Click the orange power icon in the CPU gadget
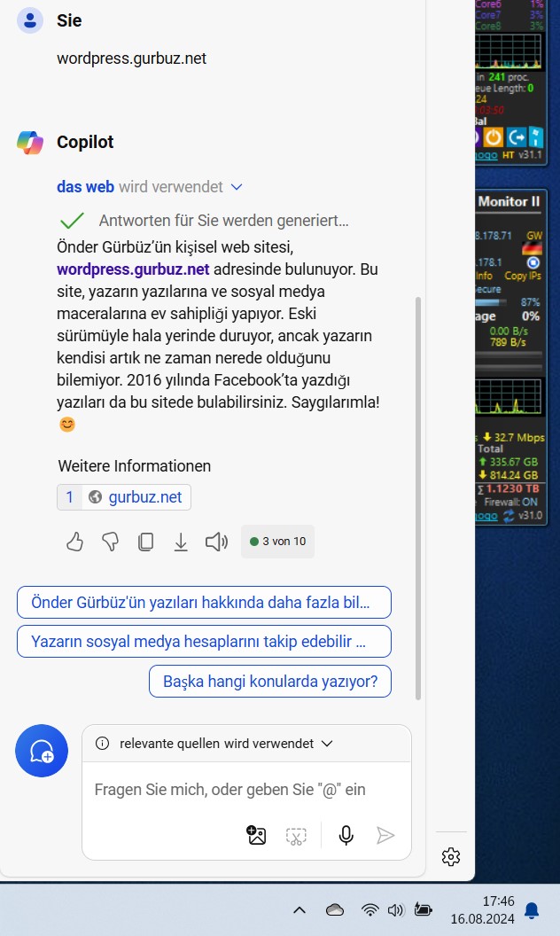Image resolution: width=560 pixels, height=936 pixels. (494, 137)
